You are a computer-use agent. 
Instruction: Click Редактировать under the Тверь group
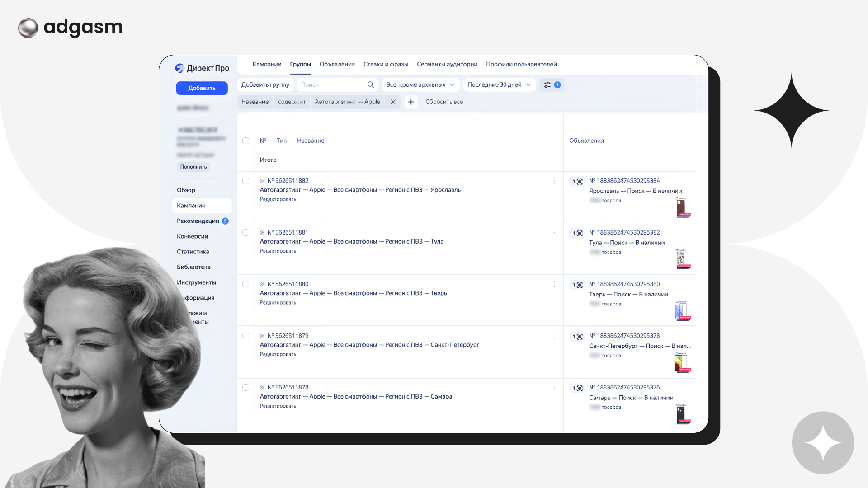point(278,303)
